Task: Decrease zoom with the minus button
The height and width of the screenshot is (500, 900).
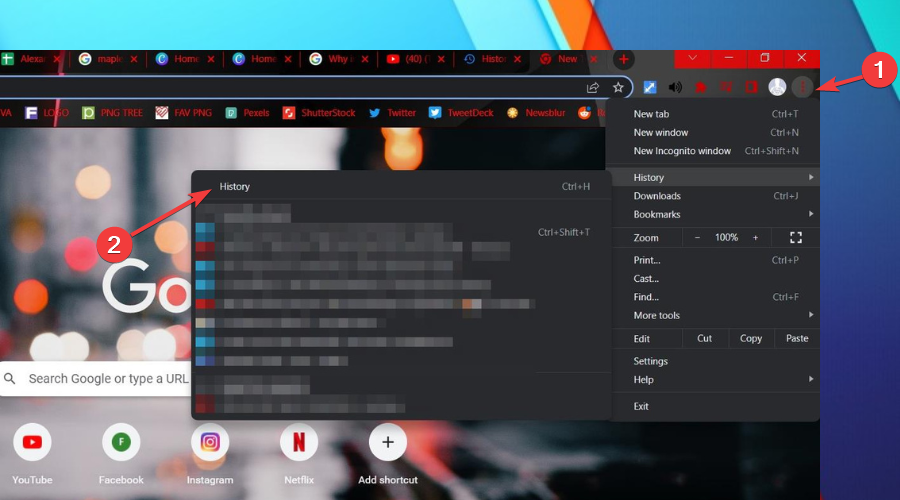Action: click(x=697, y=238)
